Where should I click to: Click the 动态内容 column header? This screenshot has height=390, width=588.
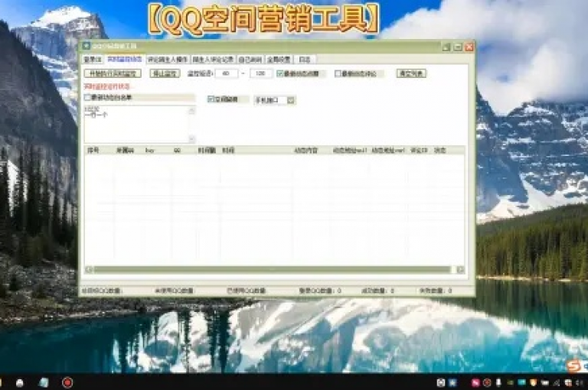306,150
